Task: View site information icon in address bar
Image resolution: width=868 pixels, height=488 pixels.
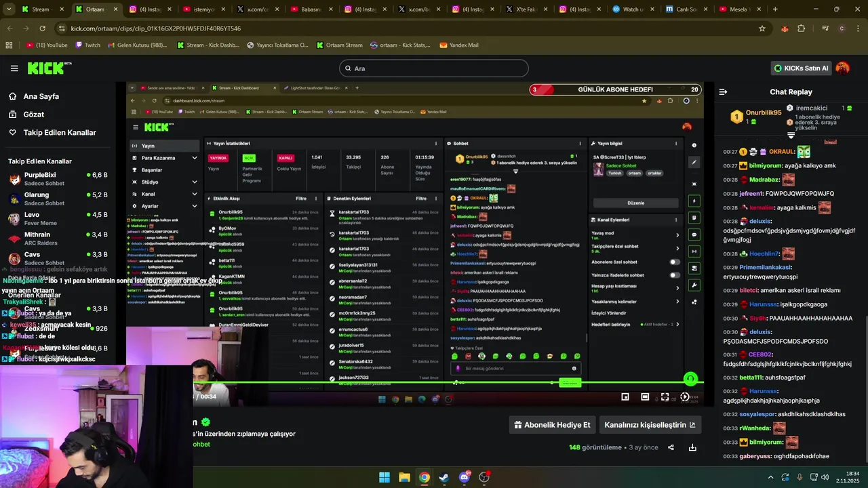Action: coord(62,28)
